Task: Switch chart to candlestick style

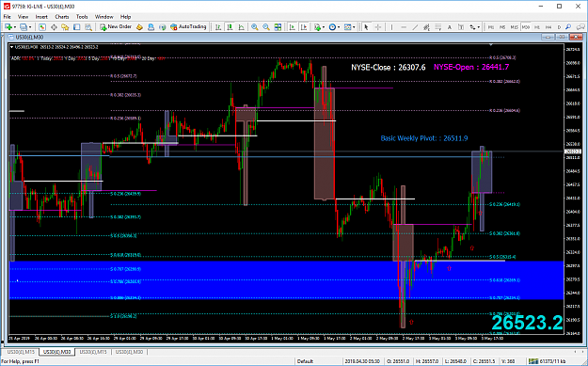Action: point(230,27)
